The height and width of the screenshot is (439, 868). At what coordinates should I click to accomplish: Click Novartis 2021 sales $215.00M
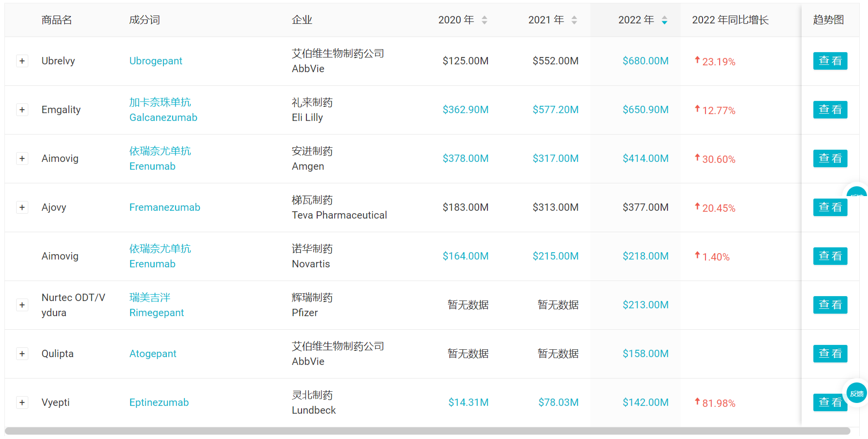pyautogui.click(x=556, y=256)
